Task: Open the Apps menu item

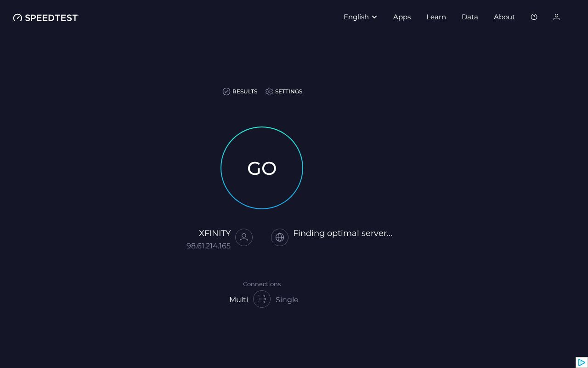Action: [402, 17]
